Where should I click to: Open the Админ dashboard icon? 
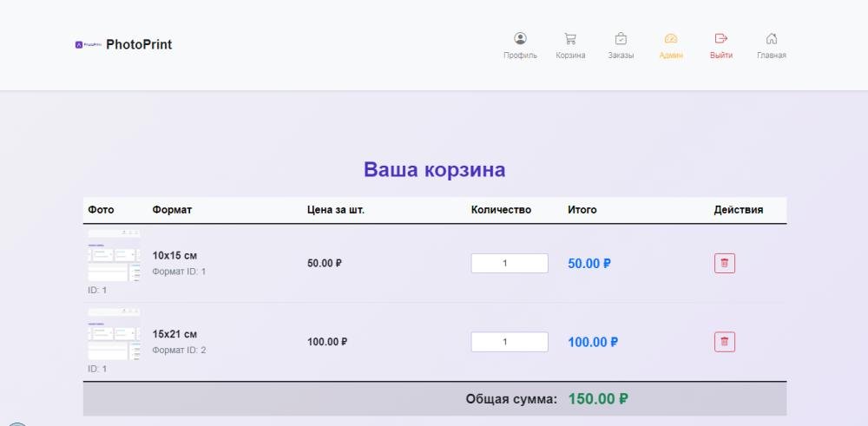tap(671, 38)
